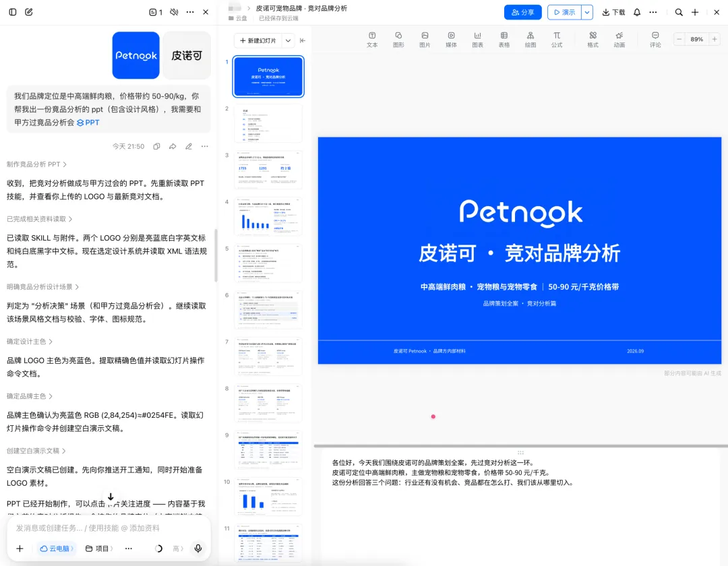The width and height of the screenshot is (728, 566).
Task: Select slide 9 table thumbnail
Action: click(x=268, y=450)
